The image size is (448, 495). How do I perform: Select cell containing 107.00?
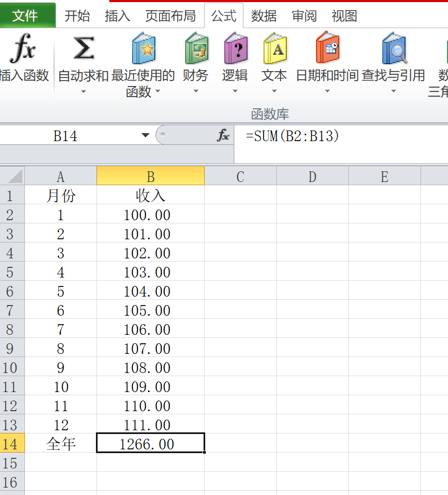[151, 348]
